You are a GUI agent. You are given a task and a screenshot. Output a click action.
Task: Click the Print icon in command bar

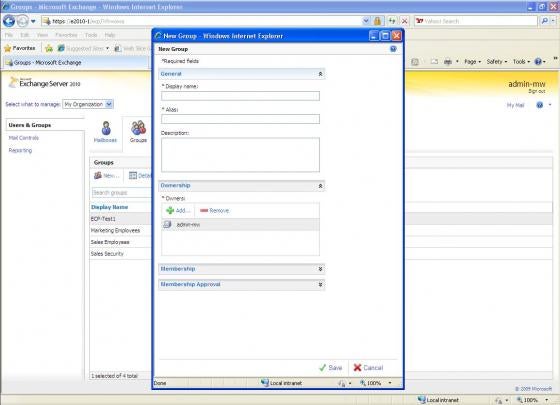click(x=448, y=62)
